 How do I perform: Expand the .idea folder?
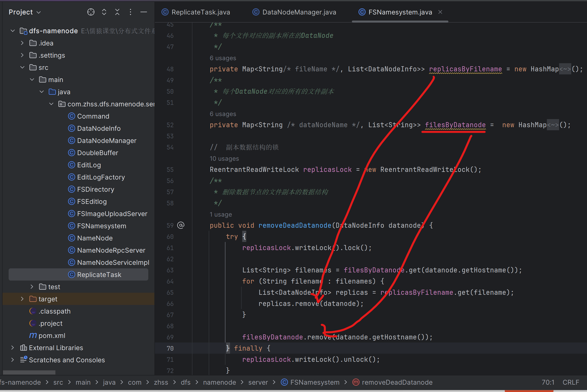click(x=22, y=43)
